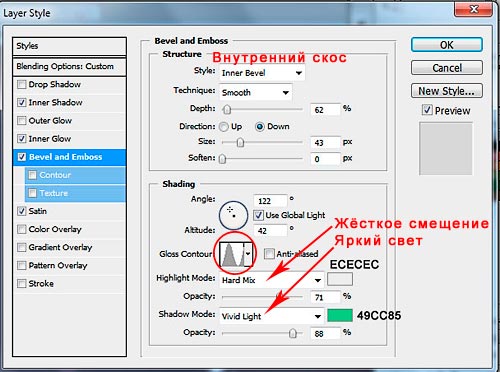This screenshot has height=372, width=500.
Task: Open the Style Inner Bevel dropdown
Action: coord(262,73)
